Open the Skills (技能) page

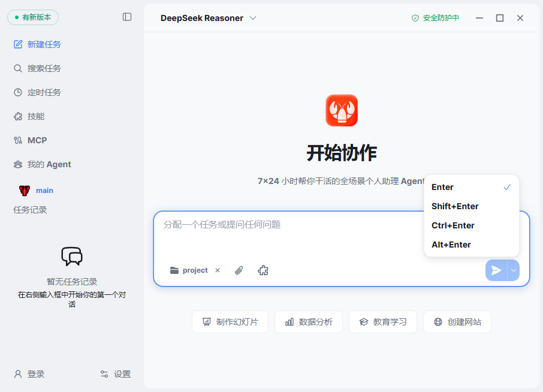[x=29, y=116]
